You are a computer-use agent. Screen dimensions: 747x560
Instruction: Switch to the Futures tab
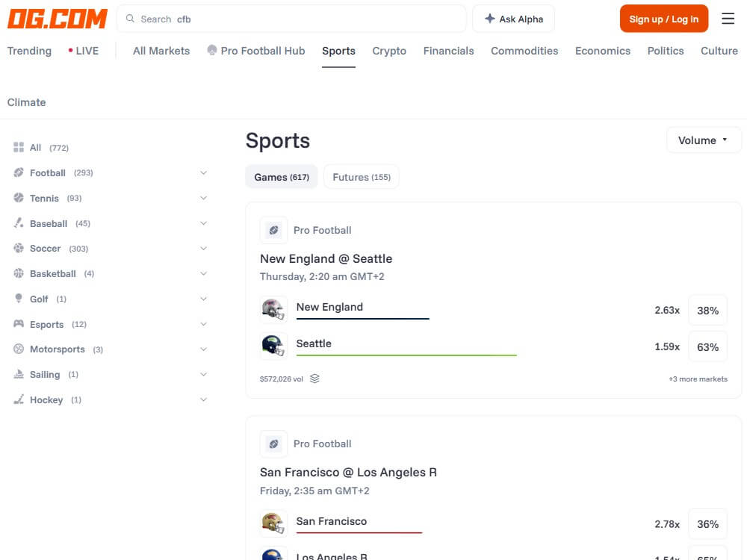(x=361, y=177)
